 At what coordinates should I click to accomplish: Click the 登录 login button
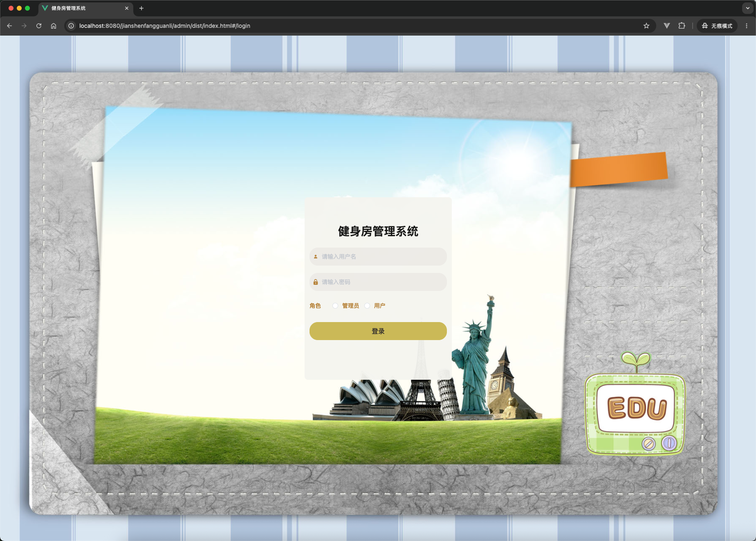(378, 331)
